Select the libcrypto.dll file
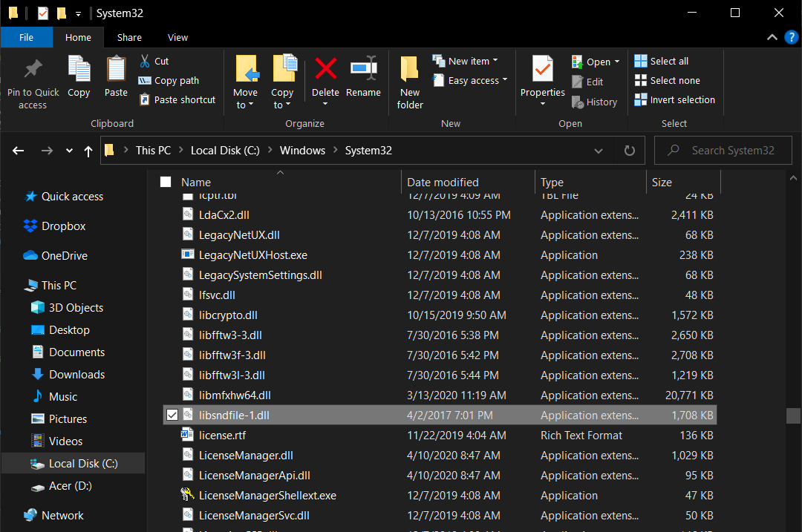This screenshot has width=802, height=532. (440, 315)
